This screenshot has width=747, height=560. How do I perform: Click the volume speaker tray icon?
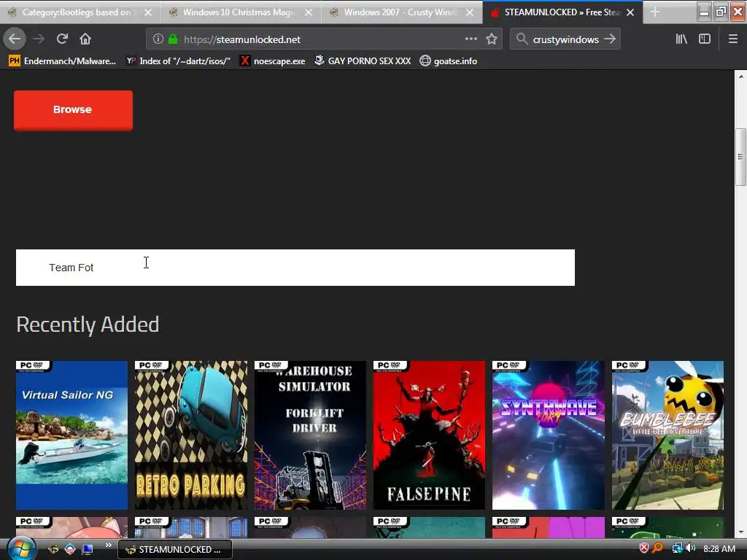[x=690, y=548]
